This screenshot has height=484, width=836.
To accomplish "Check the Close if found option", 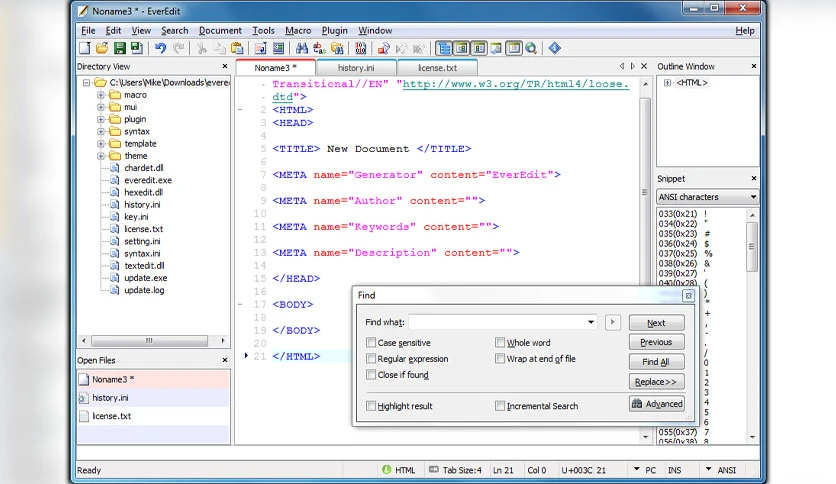I will [371, 374].
